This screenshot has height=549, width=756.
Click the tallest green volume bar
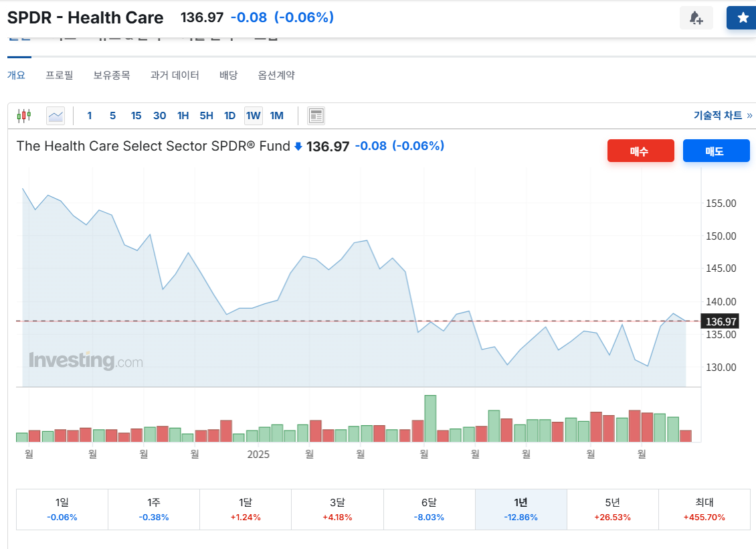(x=430, y=418)
